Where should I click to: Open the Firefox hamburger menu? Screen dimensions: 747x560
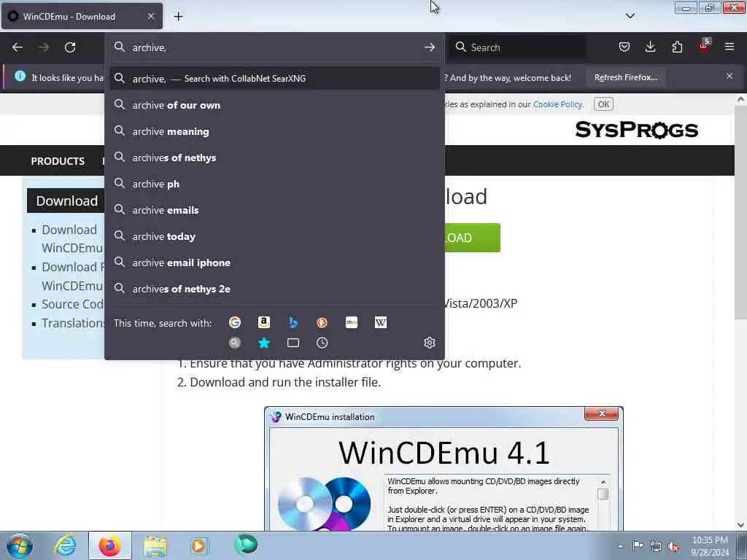pyautogui.click(x=729, y=47)
